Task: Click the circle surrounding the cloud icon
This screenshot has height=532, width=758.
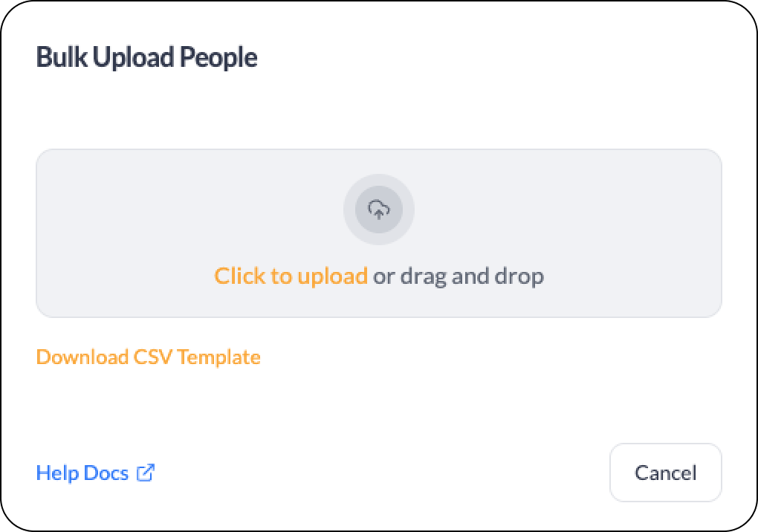Action: click(378, 210)
